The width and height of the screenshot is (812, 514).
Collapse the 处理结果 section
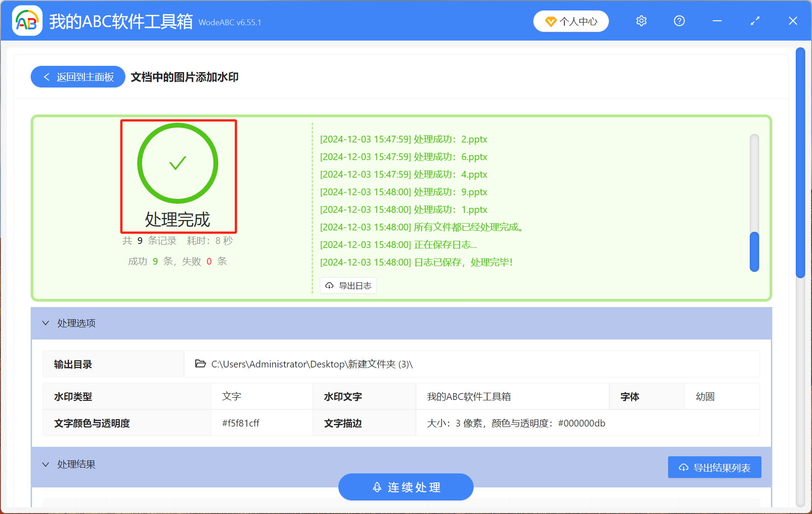tap(46, 464)
